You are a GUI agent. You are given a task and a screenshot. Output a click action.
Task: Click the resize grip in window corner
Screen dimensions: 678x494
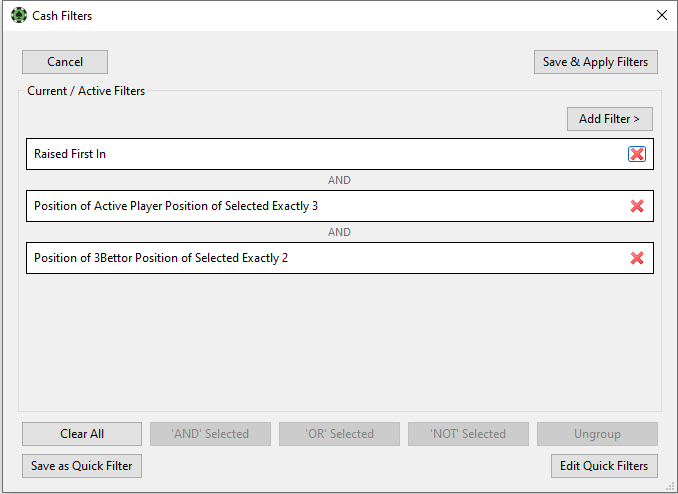671,487
